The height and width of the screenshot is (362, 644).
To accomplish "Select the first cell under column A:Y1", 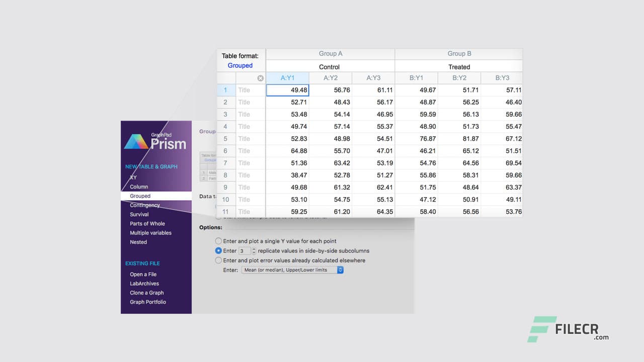I will pos(288,90).
